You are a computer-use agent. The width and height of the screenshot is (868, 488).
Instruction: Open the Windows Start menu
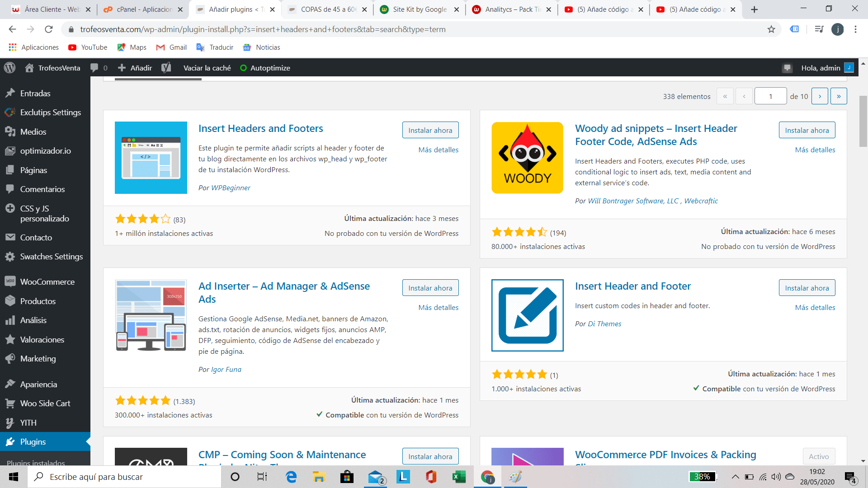click(x=14, y=477)
